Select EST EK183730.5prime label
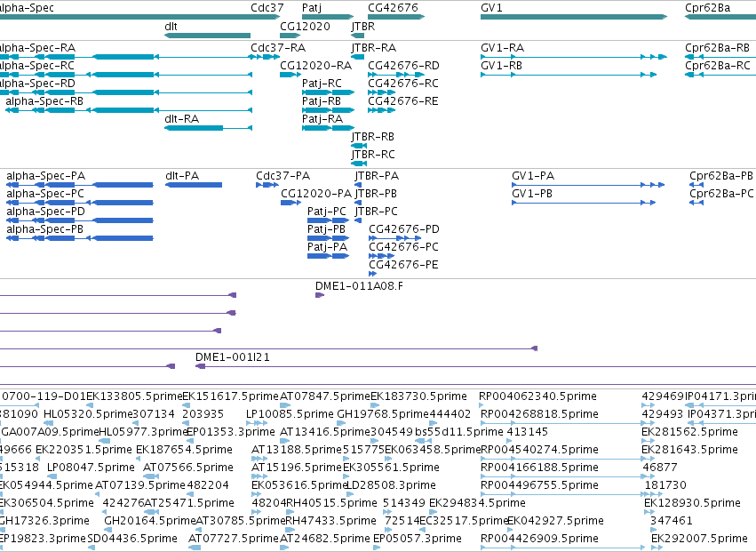Screen dimensions: 756x552 tap(418, 396)
